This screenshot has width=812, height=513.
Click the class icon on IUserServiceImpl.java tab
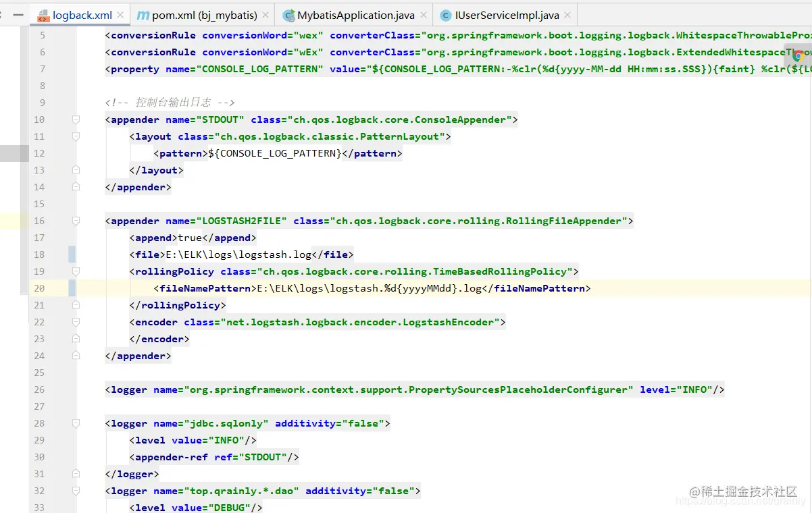[446, 15]
